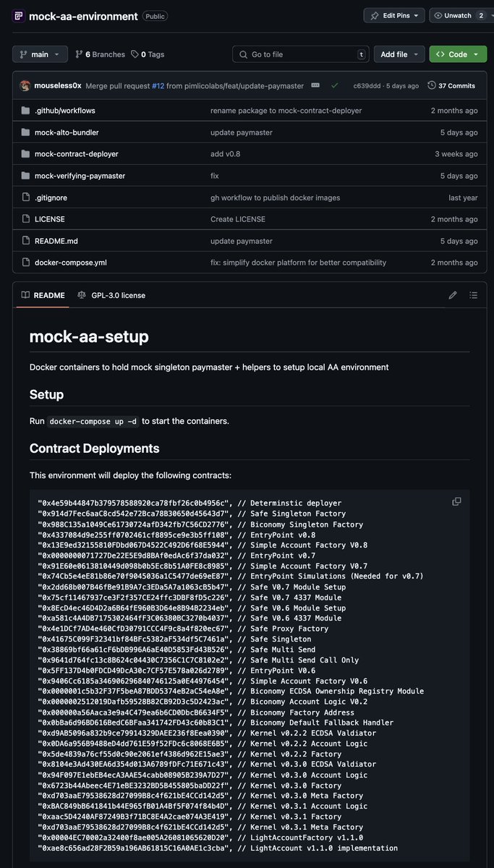
Task: Open the mock-aa-environment repository title
Action: tap(83, 15)
